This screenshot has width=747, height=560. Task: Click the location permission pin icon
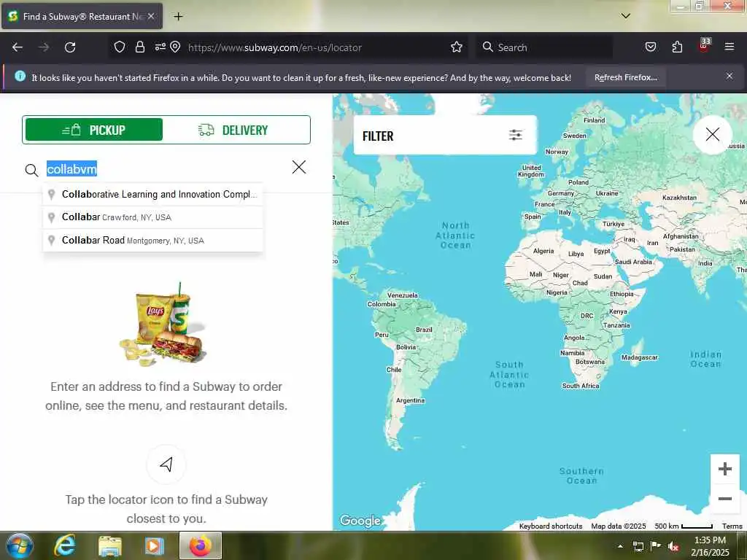175,47
